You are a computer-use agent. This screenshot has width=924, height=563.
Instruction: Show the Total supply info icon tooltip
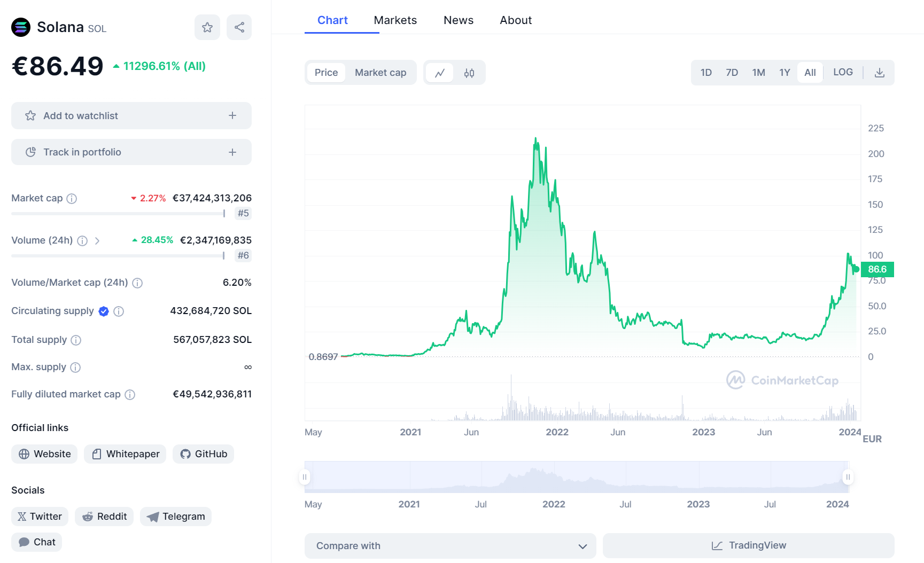[76, 340]
